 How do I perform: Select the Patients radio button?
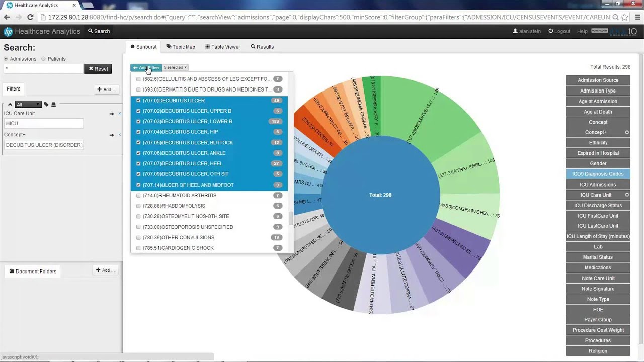(x=43, y=59)
